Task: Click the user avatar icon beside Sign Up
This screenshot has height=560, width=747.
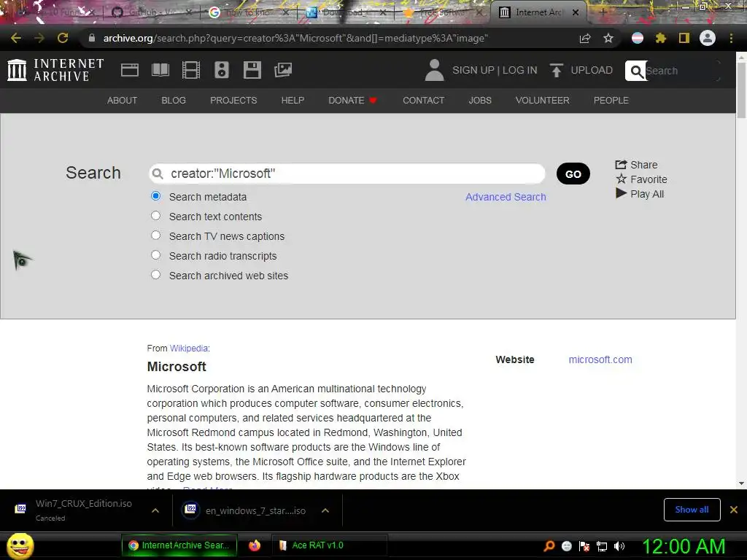Action: pyautogui.click(x=434, y=70)
